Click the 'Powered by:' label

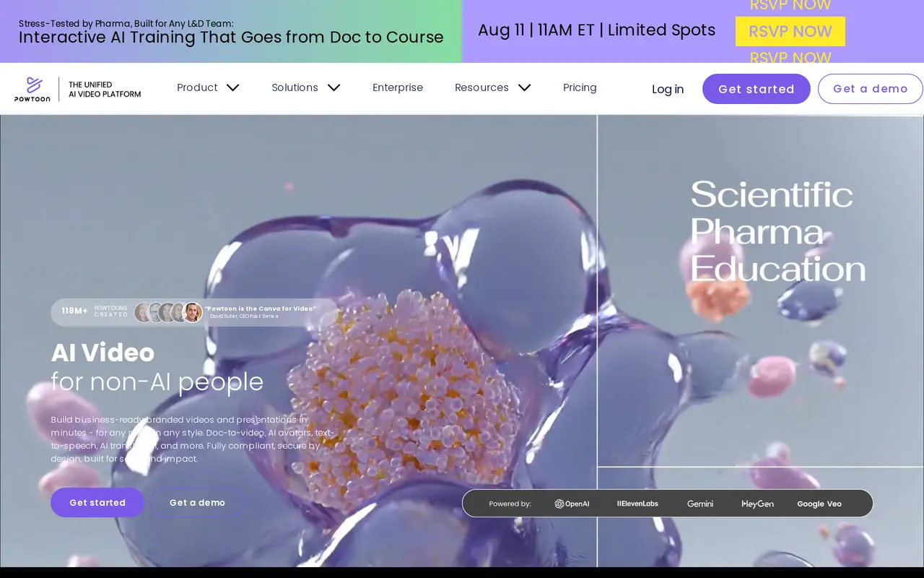point(510,504)
